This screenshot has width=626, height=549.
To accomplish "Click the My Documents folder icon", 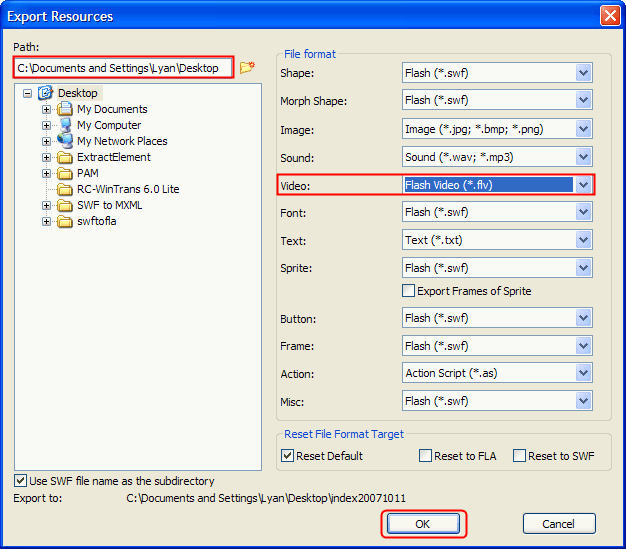I will [65, 109].
